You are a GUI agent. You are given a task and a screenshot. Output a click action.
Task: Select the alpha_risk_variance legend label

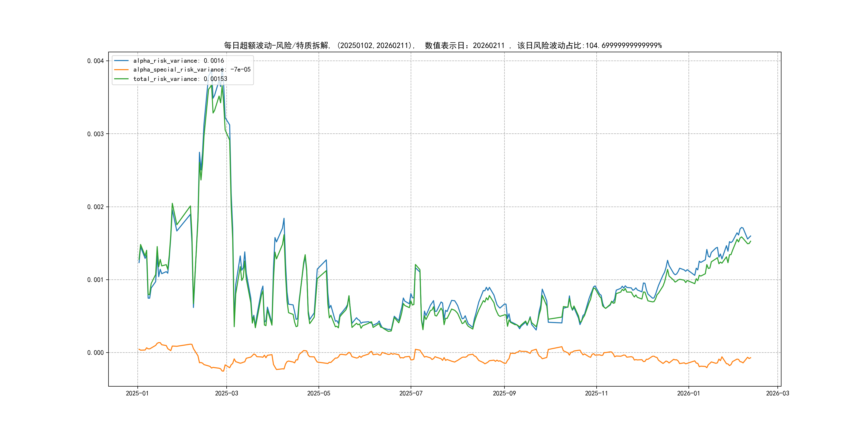pos(178,61)
